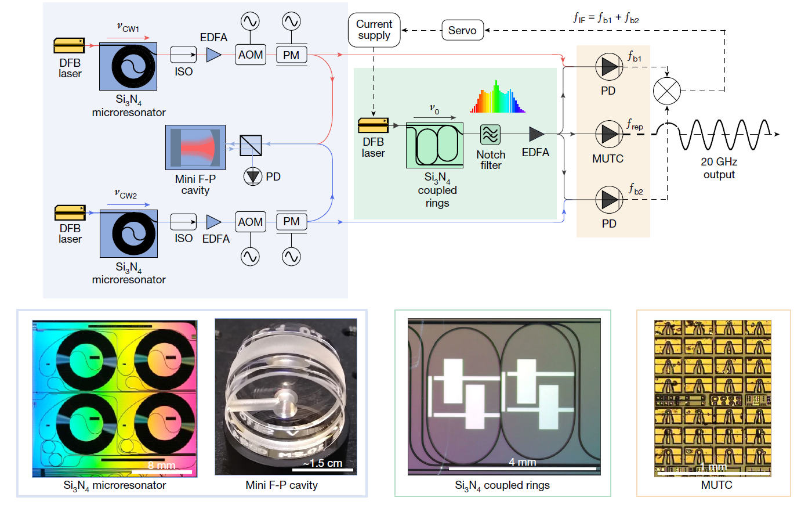Click the ISO isolator box in the red path
812x508 pixels.
(183, 55)
